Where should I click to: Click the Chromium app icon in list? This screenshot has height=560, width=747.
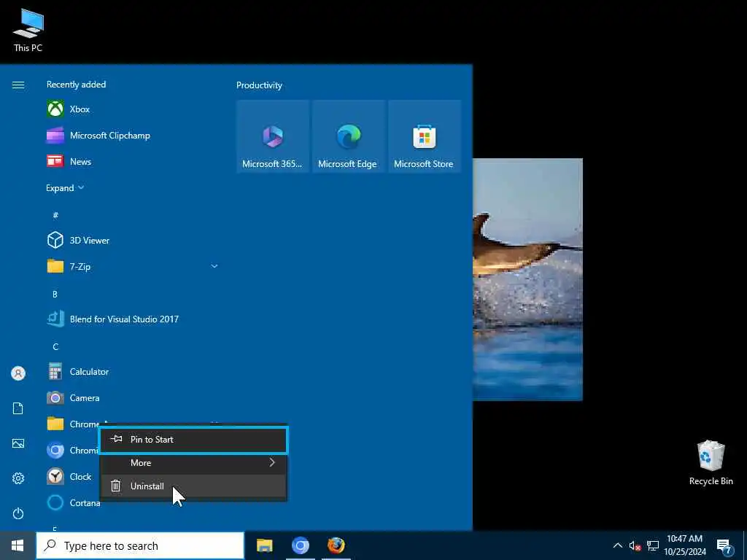55,450
